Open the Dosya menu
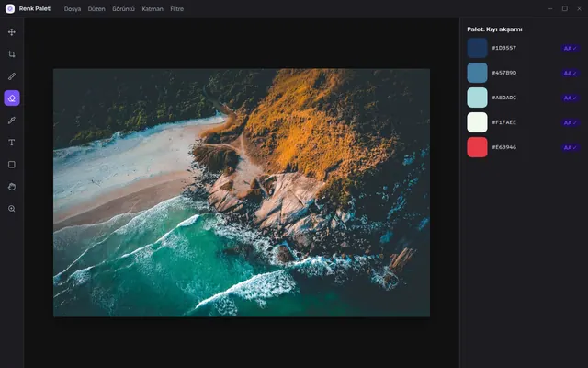588x368 pixels. [73, 9]
